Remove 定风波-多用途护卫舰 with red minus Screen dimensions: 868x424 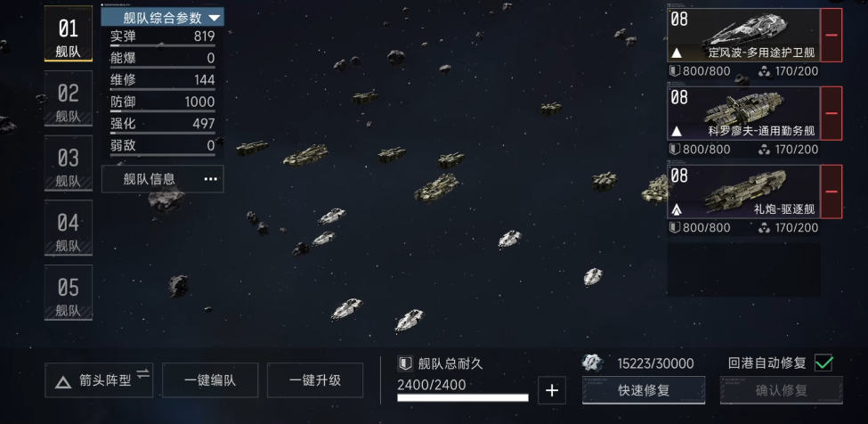(x=831, y=35)
